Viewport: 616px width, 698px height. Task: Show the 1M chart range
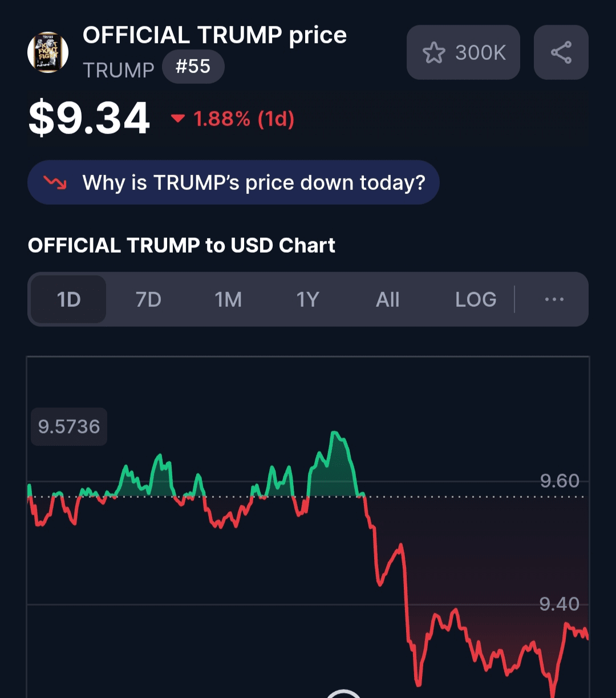[x=228, y=299]
